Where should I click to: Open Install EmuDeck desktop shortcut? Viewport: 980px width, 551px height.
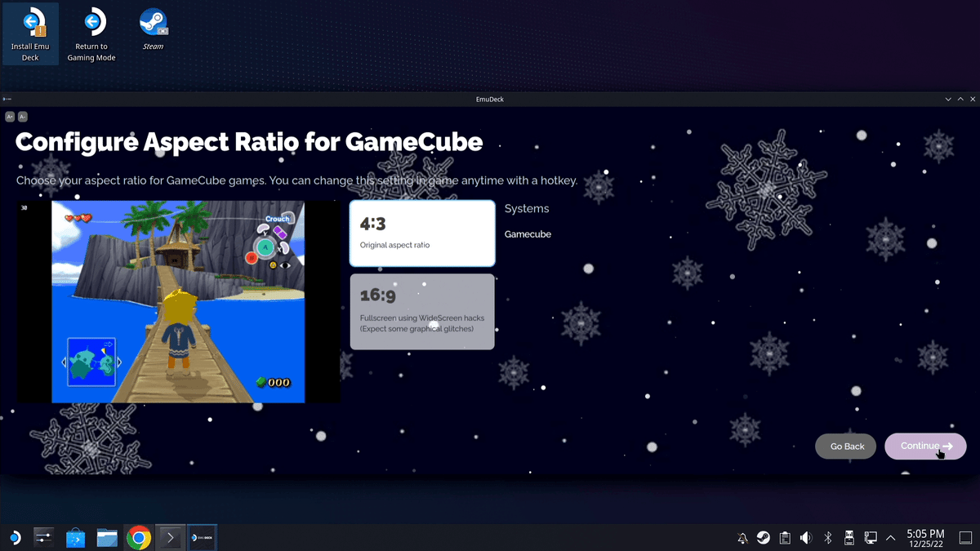tap(31, 36)
